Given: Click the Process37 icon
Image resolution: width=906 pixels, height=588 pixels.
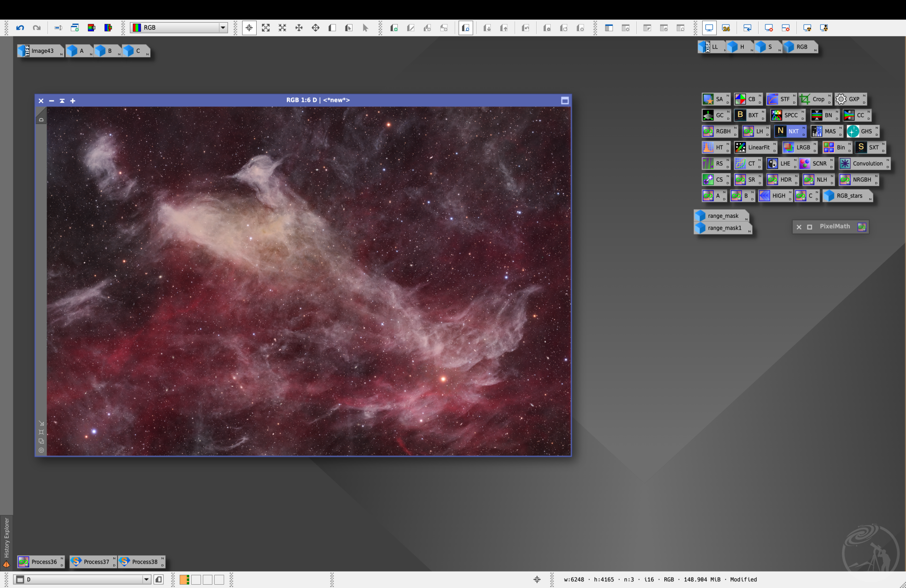Looking at the screenshot, I should coord(93,562).
